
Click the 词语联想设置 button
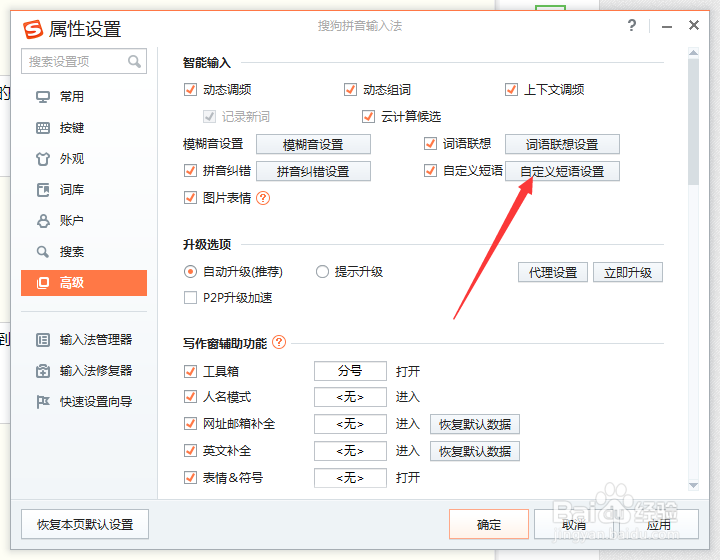pyautogui.click(x=562, y=145)
